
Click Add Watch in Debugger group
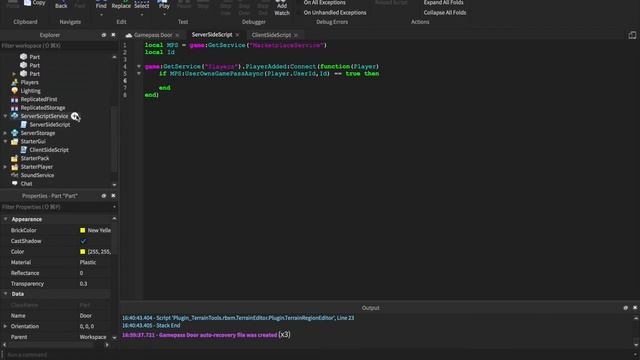[x=282, y=9]
